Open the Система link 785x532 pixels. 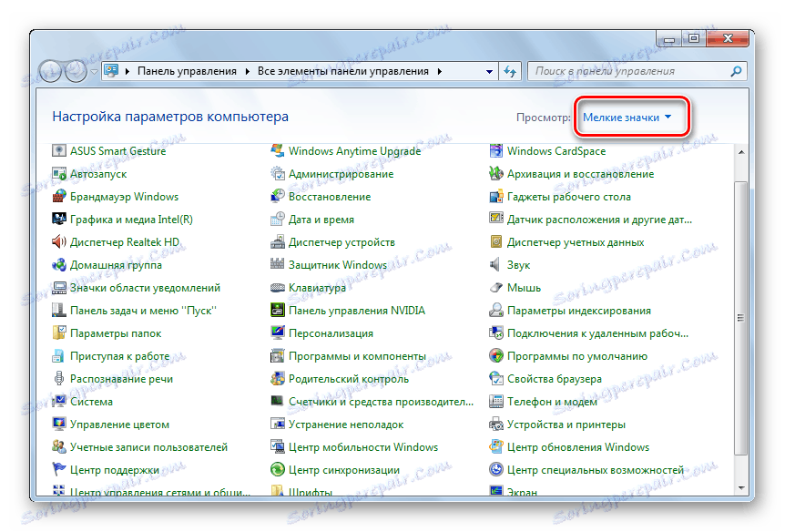tap(91, 402)
